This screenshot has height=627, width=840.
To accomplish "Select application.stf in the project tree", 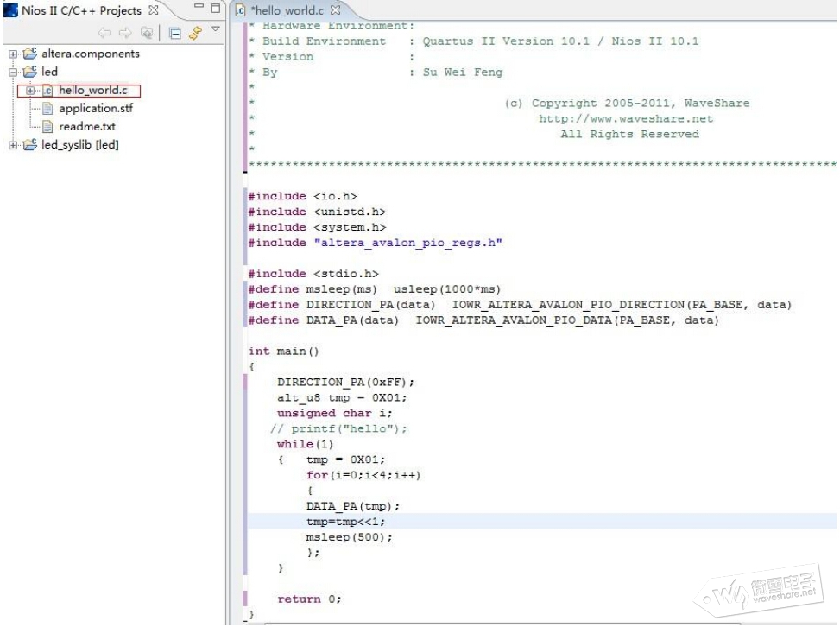I will coord(96,108).
